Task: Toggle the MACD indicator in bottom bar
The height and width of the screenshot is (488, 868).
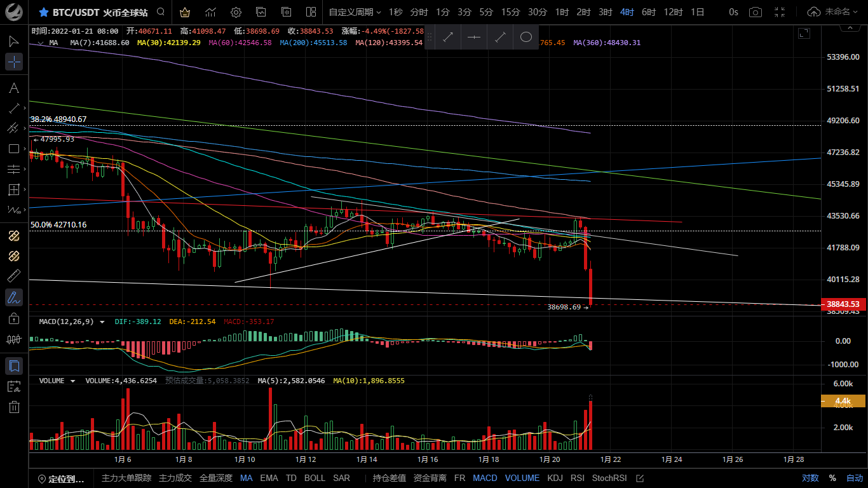Action: [485, 478]
